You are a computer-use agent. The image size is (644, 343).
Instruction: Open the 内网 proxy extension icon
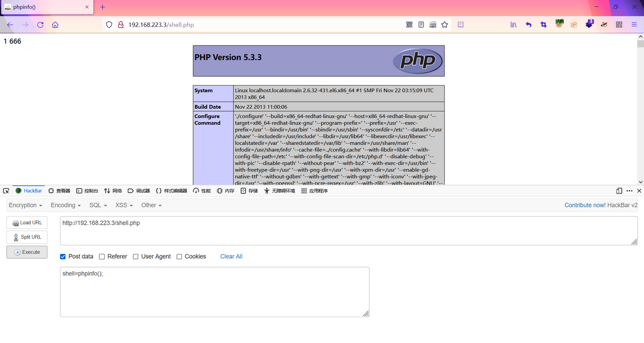pyautogui.click(x=559, y=23)
